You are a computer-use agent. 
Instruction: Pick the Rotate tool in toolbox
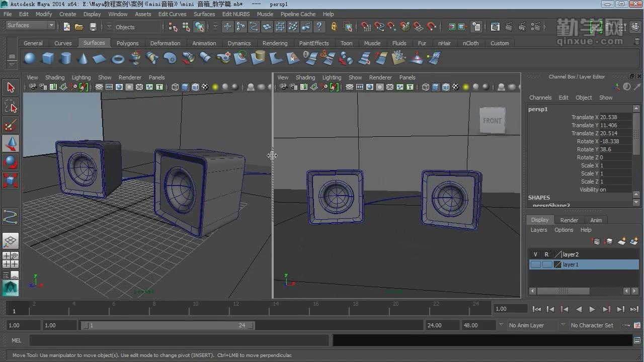tap(11, 162)
